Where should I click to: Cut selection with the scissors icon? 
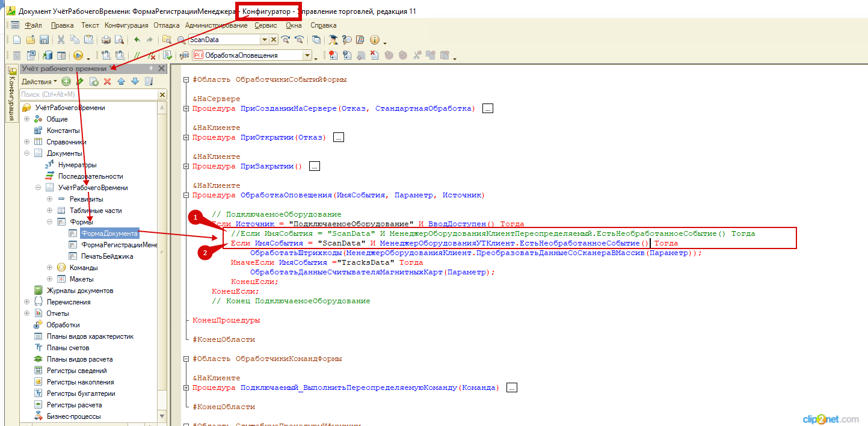(61, 40)
